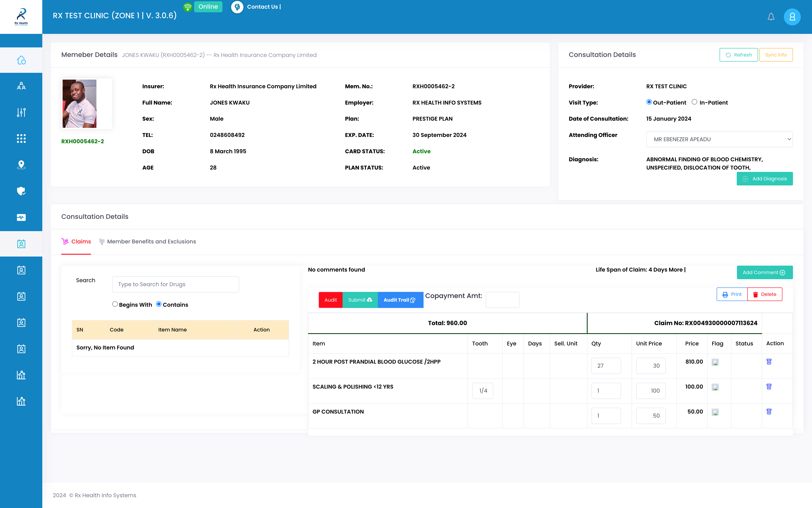Click the Delete claim button

coord(765,294)
